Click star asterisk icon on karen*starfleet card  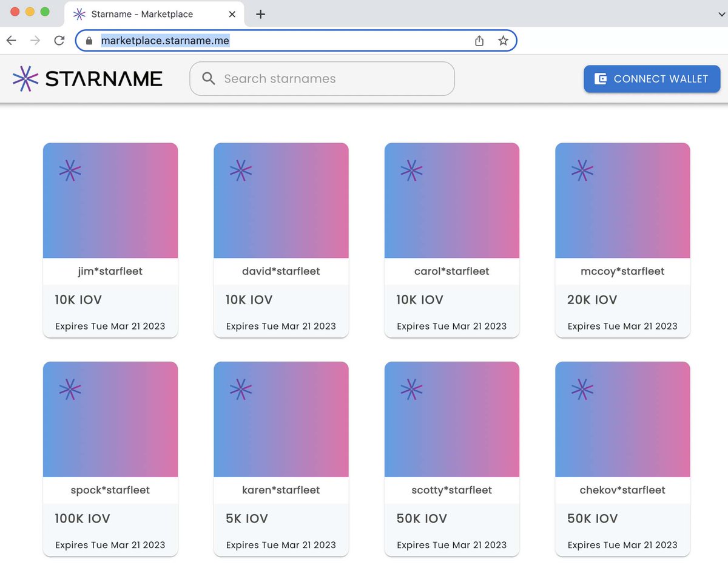click(241, 390)
